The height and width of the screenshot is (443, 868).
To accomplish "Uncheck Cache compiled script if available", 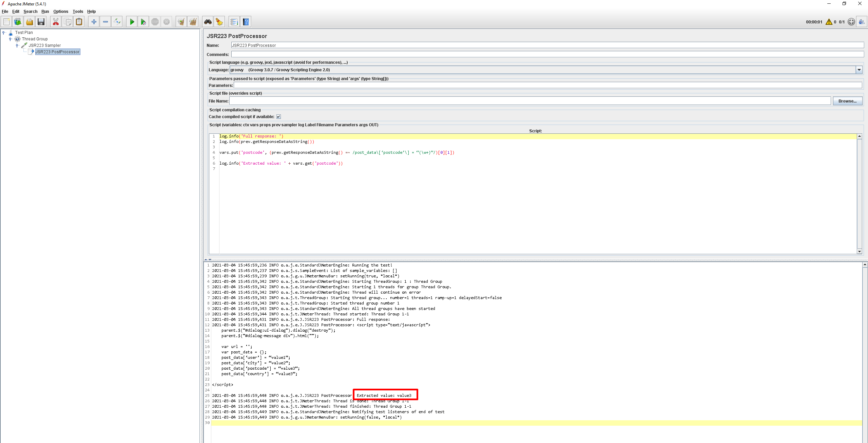I will [278, 116].
